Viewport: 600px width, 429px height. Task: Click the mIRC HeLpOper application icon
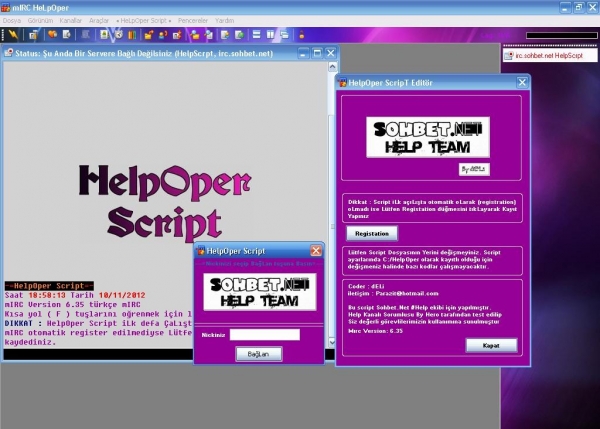5,7
